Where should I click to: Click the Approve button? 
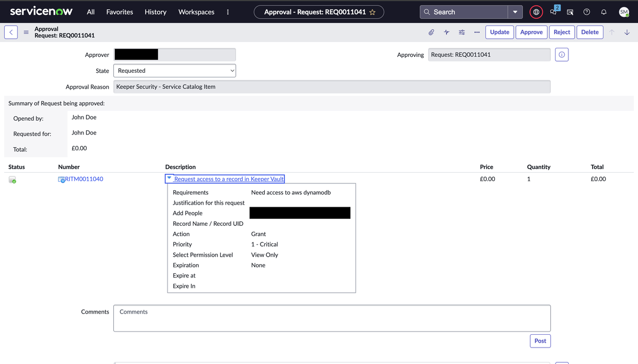[531, 32]
